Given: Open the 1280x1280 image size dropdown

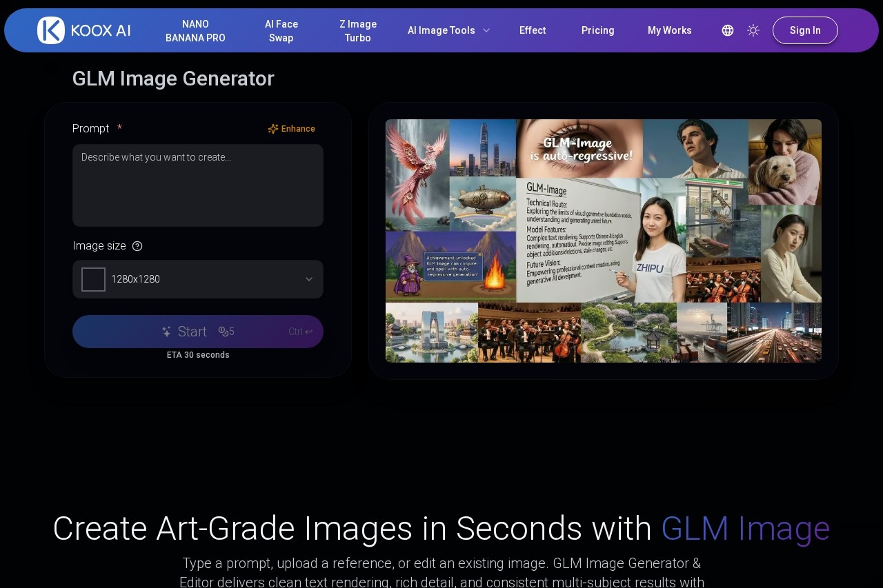Looking at the screenshot, I should tap(198, 279).
